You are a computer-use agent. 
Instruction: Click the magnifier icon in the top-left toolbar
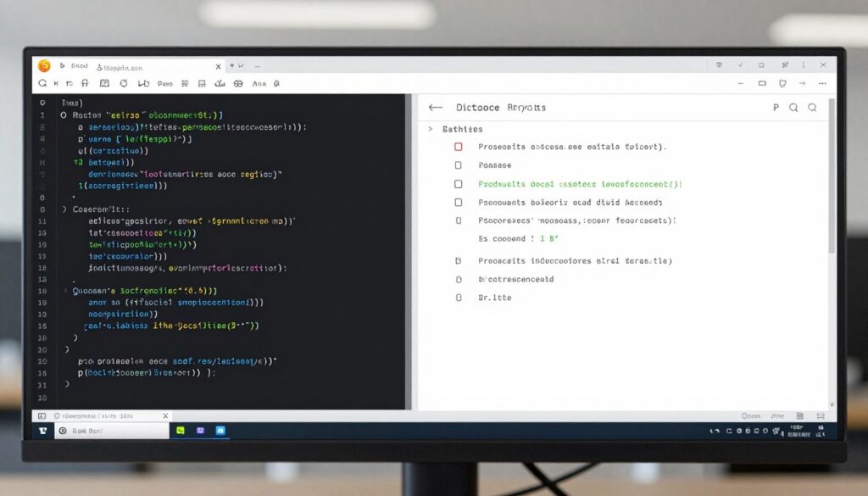42,84
